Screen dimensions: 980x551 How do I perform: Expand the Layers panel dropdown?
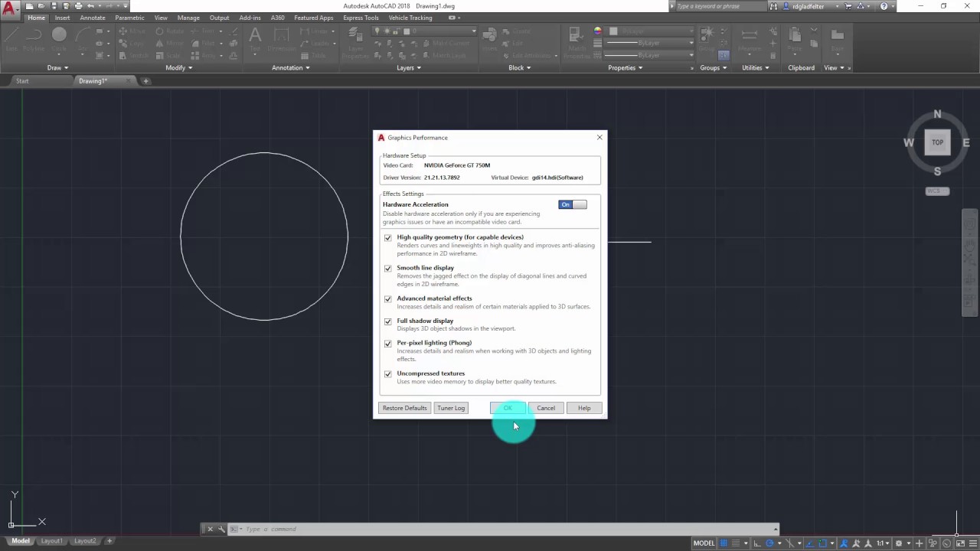point(409,68)
